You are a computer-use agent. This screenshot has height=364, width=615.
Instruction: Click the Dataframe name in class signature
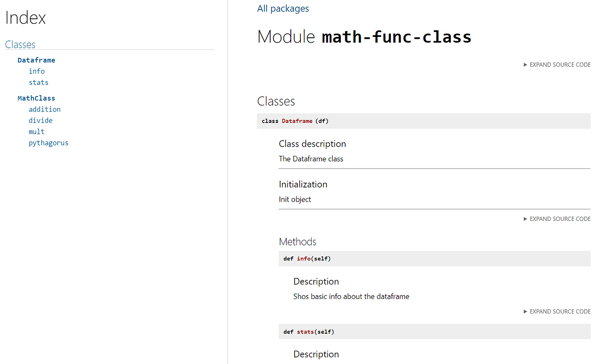[x=297, y=121]
